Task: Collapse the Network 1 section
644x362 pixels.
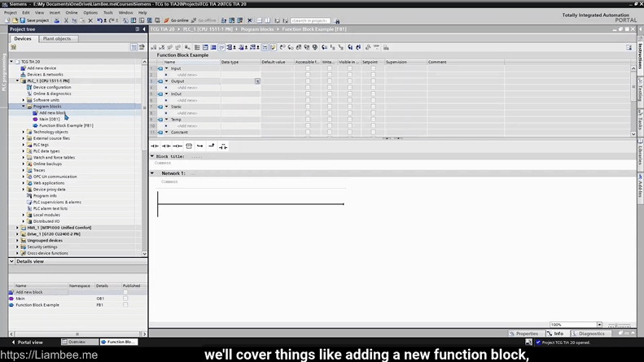Action: pos(152,173)
